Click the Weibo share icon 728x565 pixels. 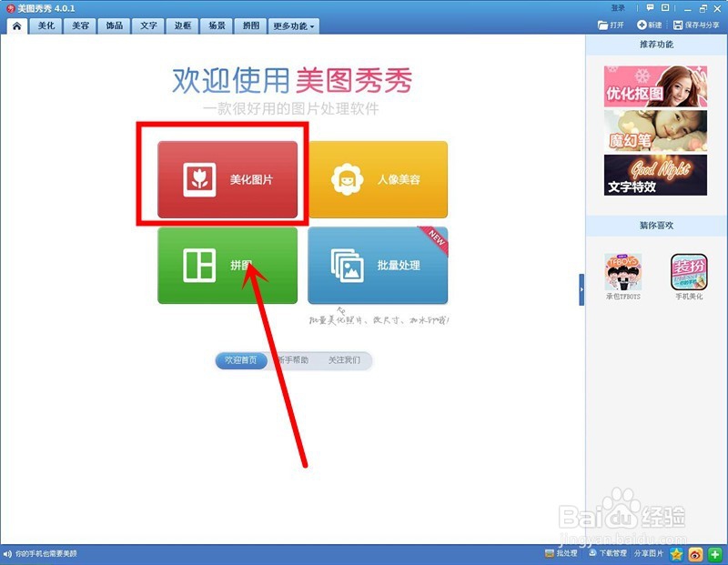click(x=695, y=554)
